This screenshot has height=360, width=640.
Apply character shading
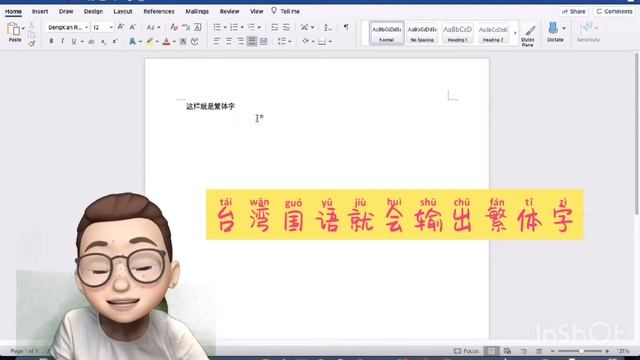pos(183,42)
